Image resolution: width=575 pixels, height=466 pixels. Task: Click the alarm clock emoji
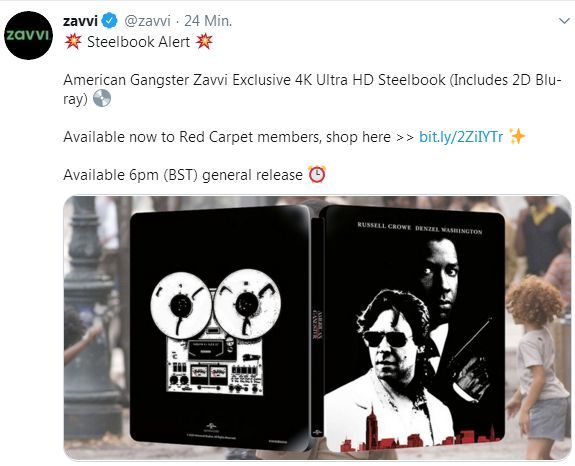click(317, 174)
